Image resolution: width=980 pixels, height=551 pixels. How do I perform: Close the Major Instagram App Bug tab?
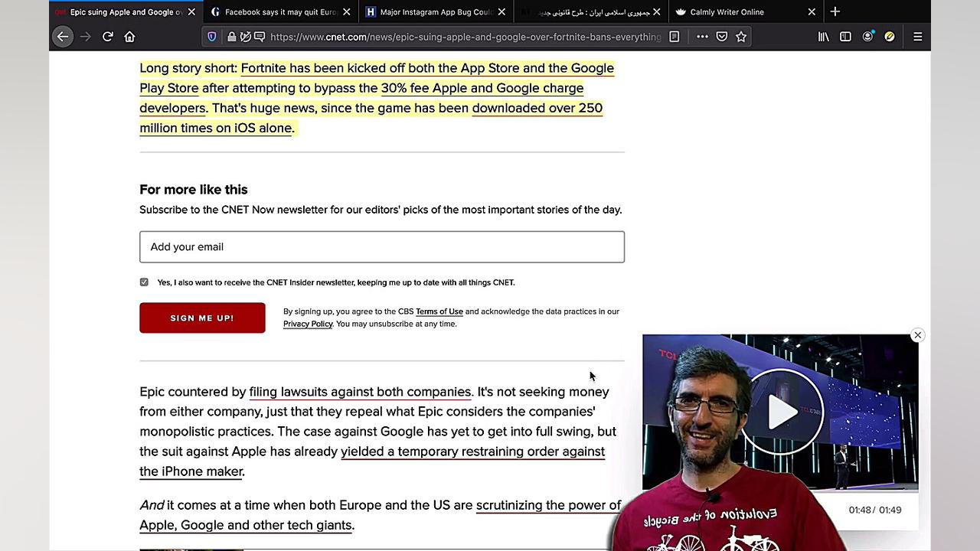(x=501, y=12)
